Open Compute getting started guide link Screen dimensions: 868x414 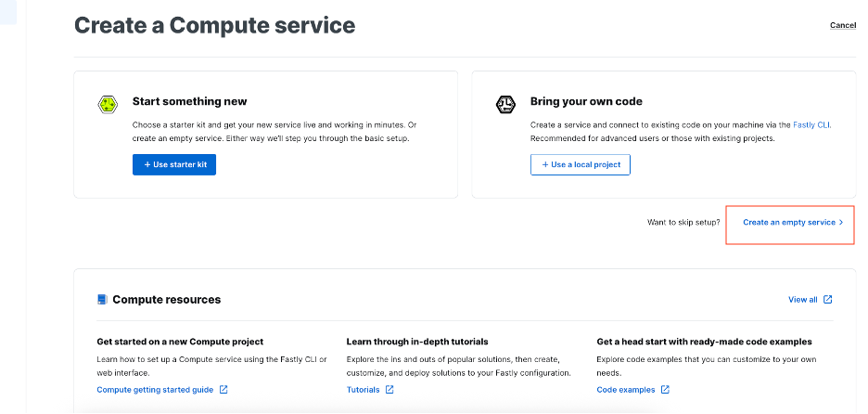(x=155, y=390)
